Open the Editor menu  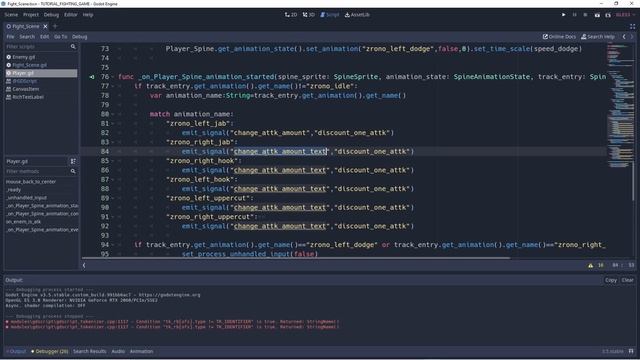tap(71, 15)
